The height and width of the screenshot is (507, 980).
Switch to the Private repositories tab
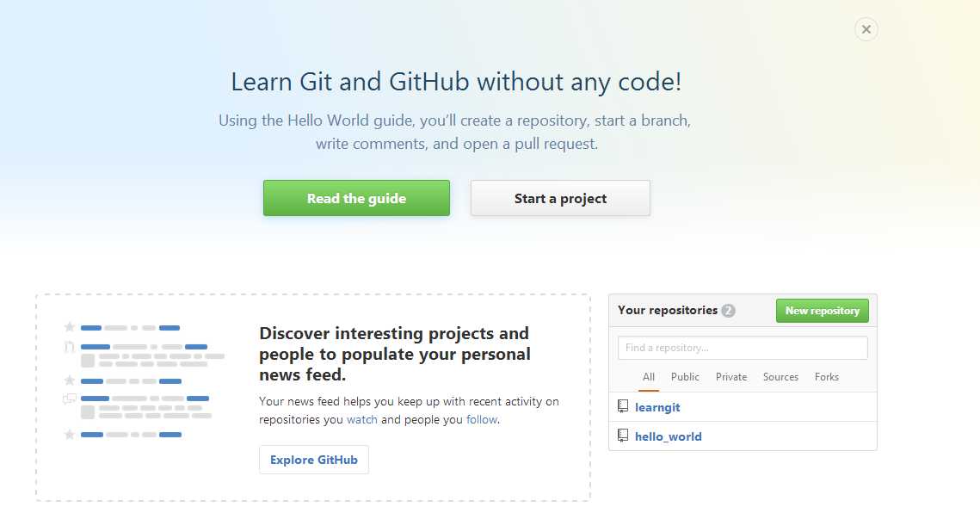click(x=731, y=377)
